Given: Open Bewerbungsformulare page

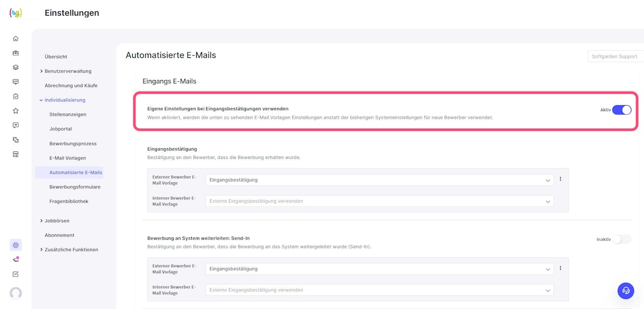Looking at the screenshot, I should tap(75, 187).
